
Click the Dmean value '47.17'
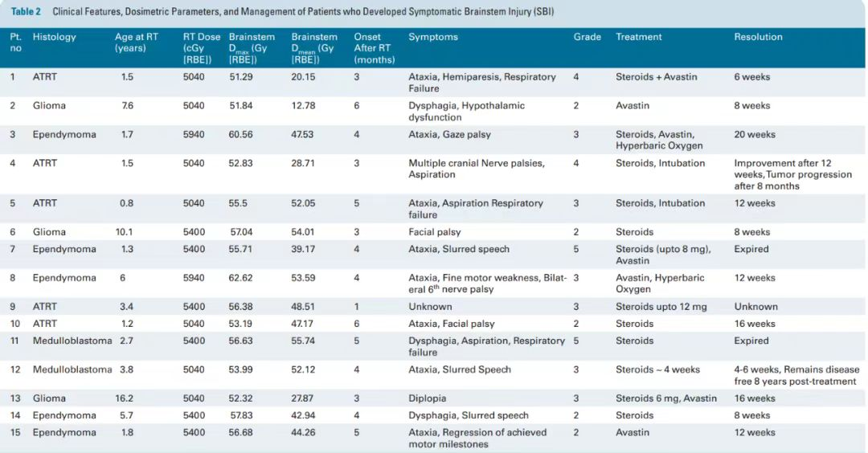coord(302,324)
